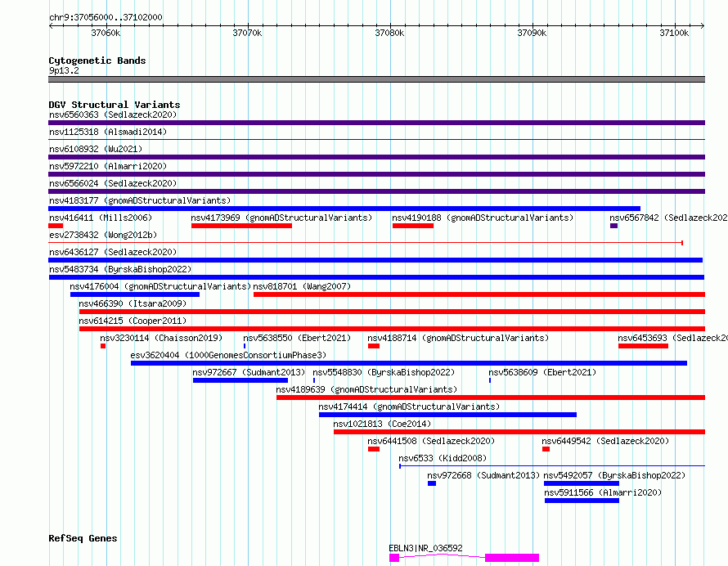Click nsv5972210 (Almarri2020) label
The height and width of the screenshot is (566, 728).
click(108, 166)
